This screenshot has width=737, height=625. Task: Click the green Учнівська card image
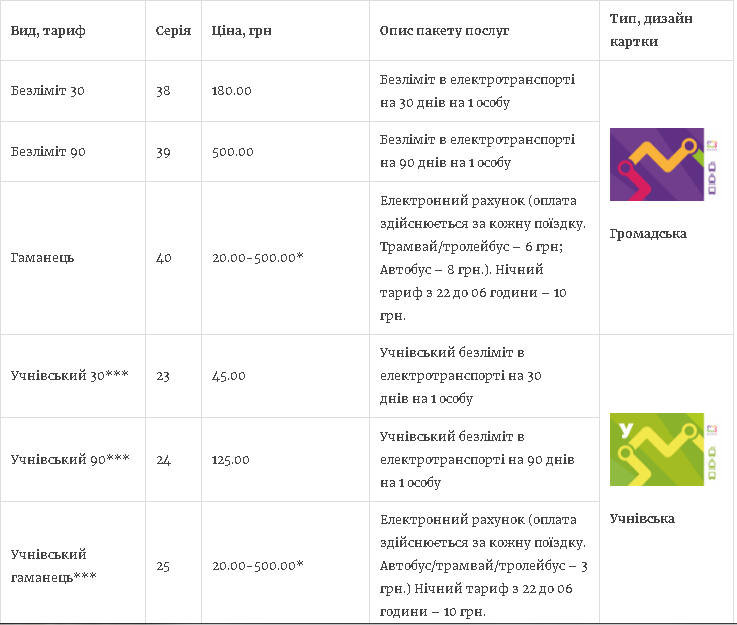pos(664,449)
